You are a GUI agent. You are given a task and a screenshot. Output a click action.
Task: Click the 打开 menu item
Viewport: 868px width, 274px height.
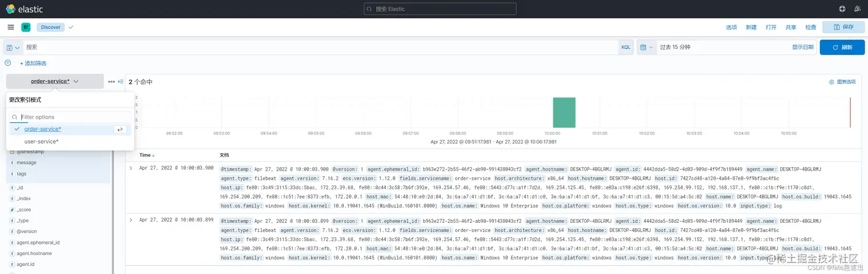pyautogui.click(x=771, y=28)
